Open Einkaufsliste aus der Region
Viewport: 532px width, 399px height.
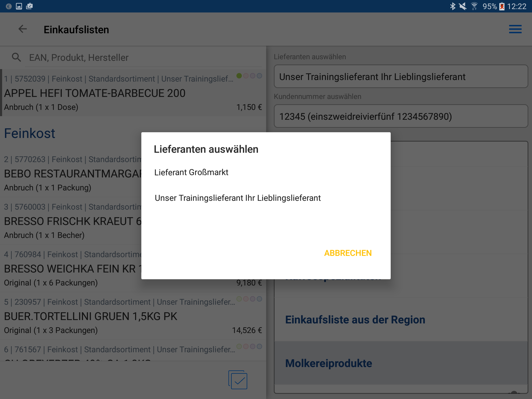[355, 320]
